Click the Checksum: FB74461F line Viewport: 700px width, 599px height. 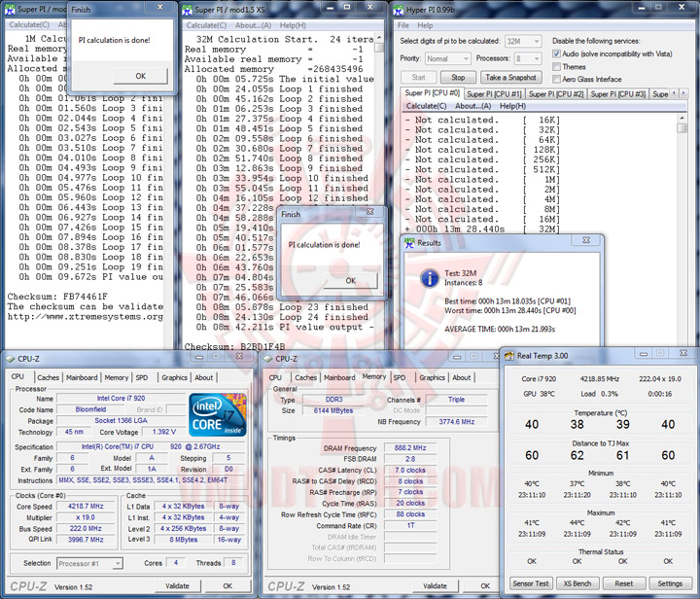pyautogui.click(x=57, y=297)
